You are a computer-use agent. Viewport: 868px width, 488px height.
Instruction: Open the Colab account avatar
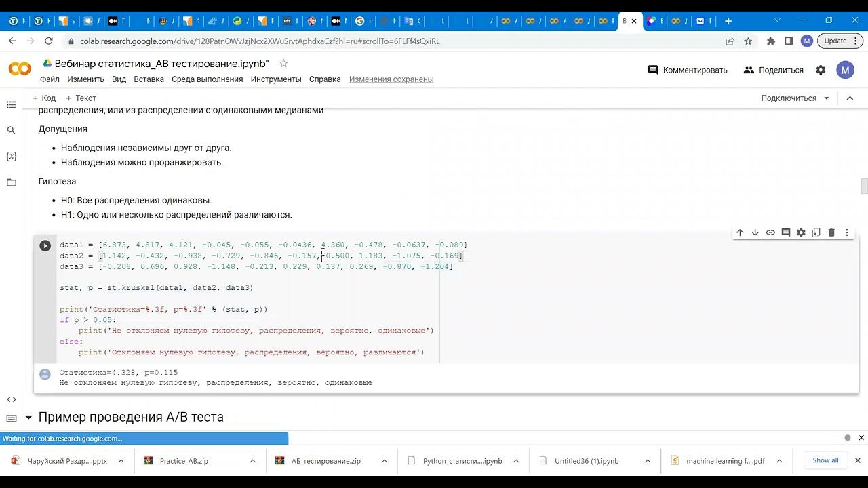click(x=845, y=70)
